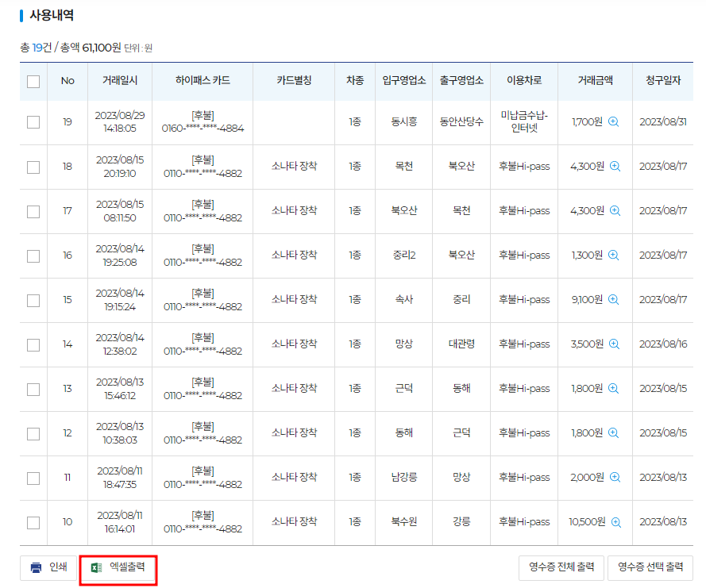Check the box for row No 12

click(33, 434)
